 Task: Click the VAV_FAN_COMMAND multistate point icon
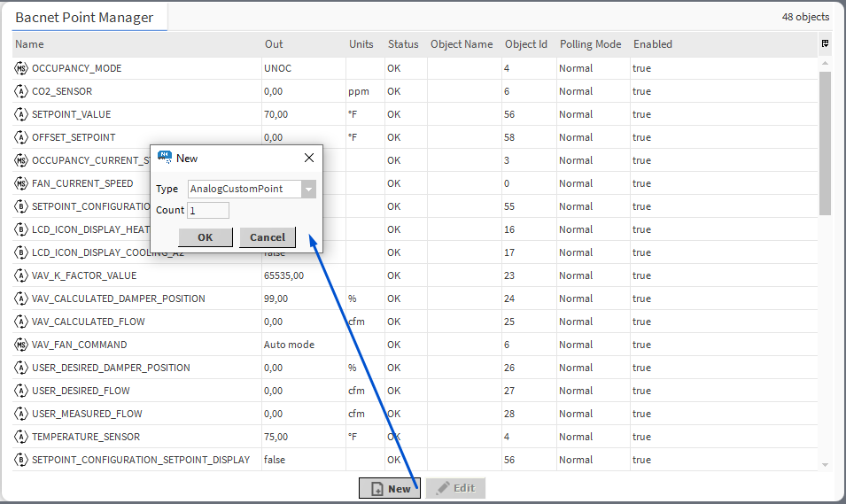(21, 345)
